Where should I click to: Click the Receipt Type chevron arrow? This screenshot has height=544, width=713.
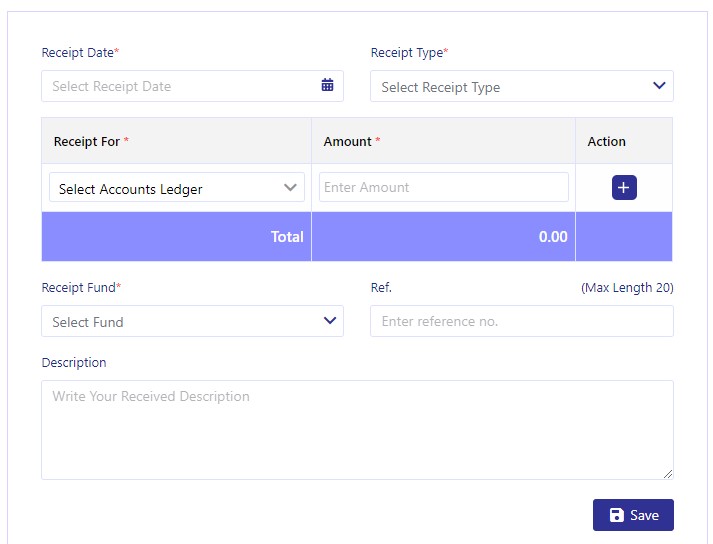pyautogui.click(x=659, y=86)
